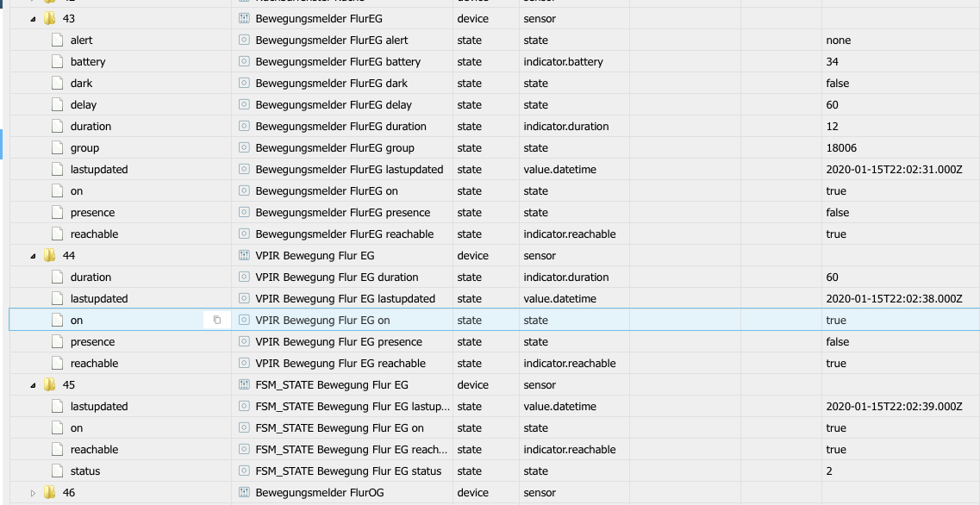Click state icon of VPIR Bewegung Flur EG duration
Image resolution: width=980 pixels, height=505 pixels.
pyautogui.click(x=244, y=277)
